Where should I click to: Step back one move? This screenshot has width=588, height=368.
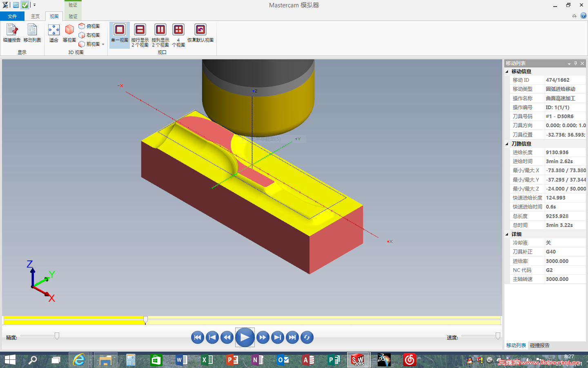(x=212, y=337)
